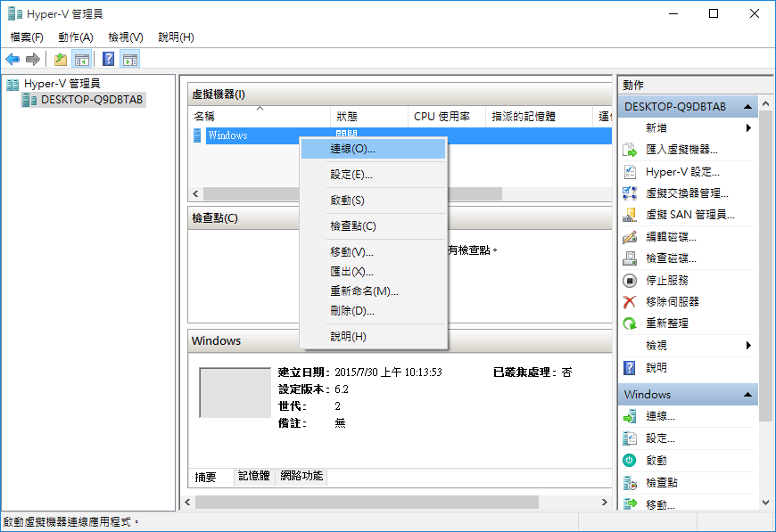Sort by the 指派的記憶體 column header
776x532 pixels.
click(x=539, y=117)
